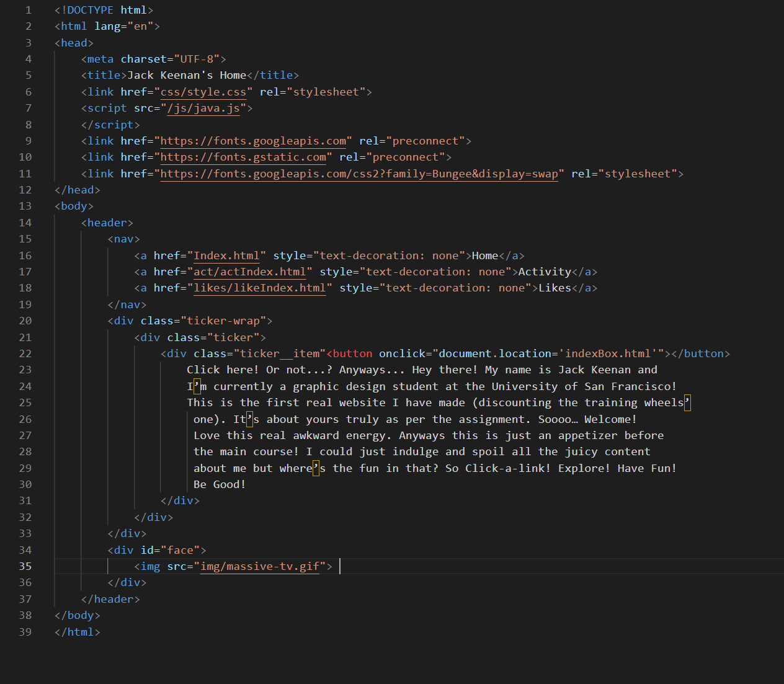Image resolution: width=784 pixels, height=684 pixels.
Task: Click the closing body tag
Action: point(78,615)
